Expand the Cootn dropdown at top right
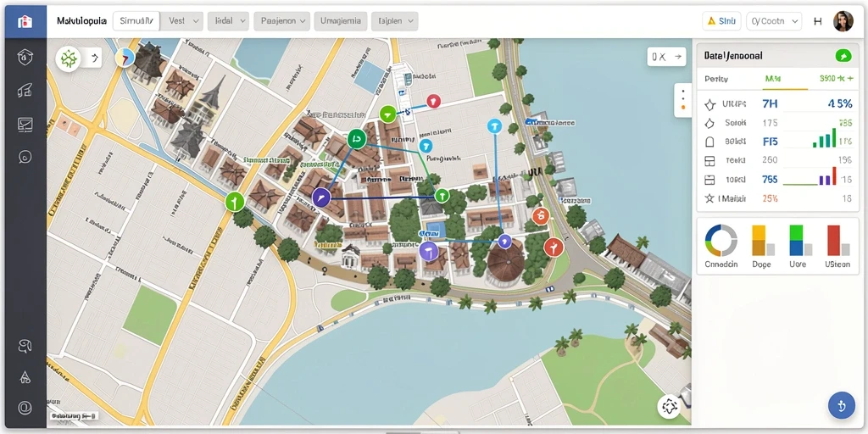The height and width of the screenshot is (434, 868). [x=774, y=21]
